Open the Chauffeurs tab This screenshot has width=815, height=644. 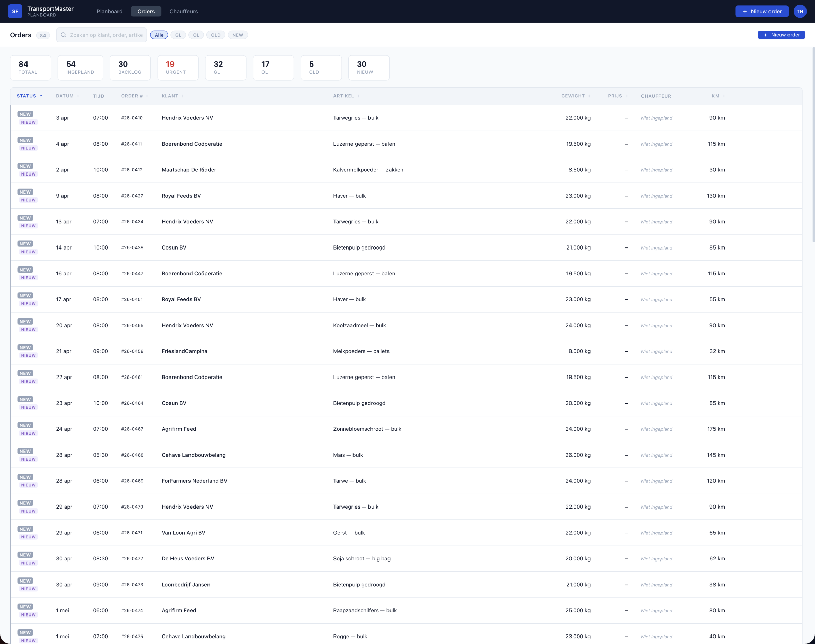pos(183,11)
